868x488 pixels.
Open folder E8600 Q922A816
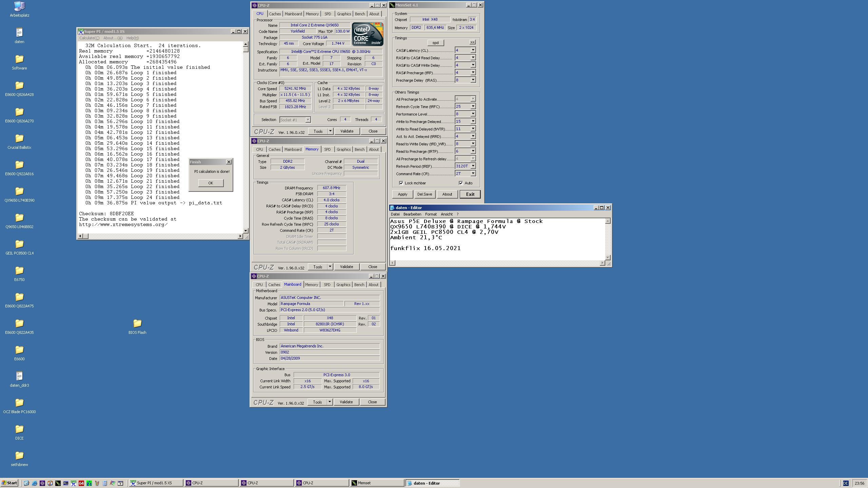(19, 168)
